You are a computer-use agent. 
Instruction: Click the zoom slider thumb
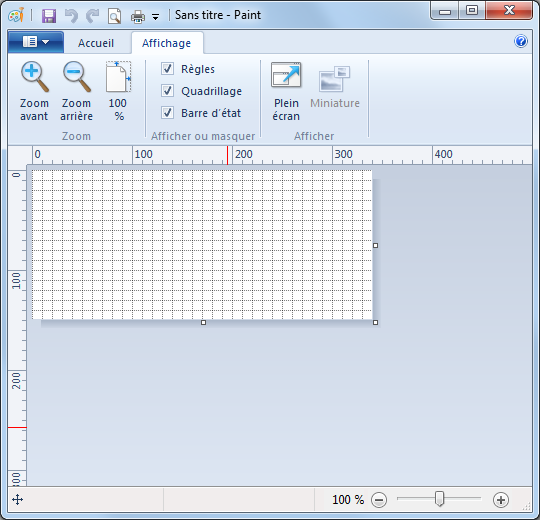pyautogui.click(x=439, y=499)
